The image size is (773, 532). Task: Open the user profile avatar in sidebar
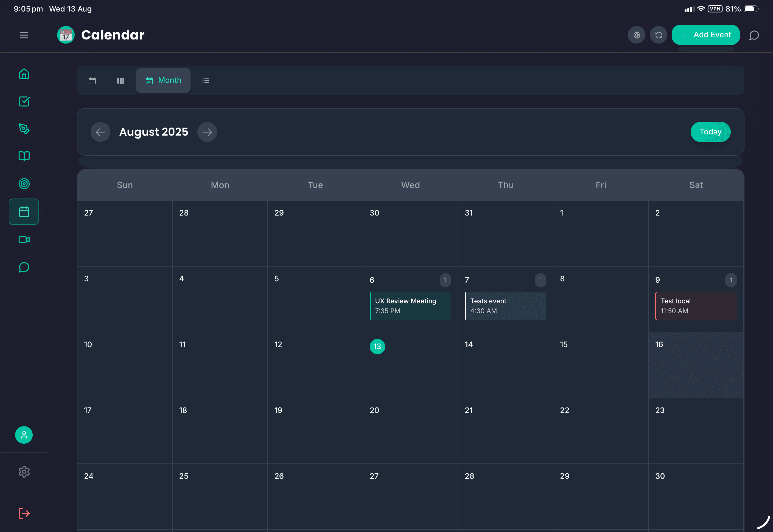click(24, 435)
